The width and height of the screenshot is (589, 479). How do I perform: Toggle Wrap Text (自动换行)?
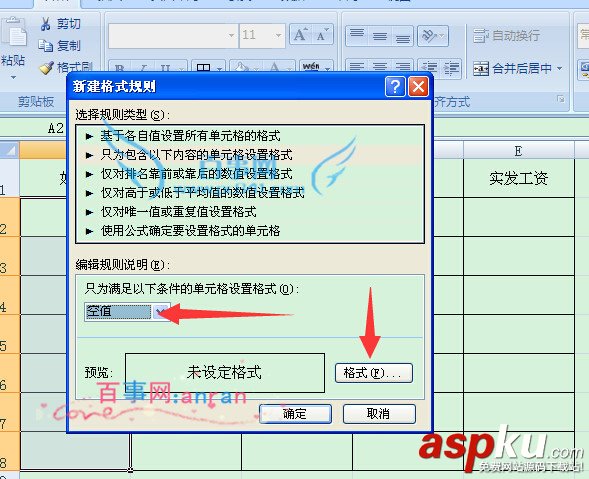click(506, 36)
